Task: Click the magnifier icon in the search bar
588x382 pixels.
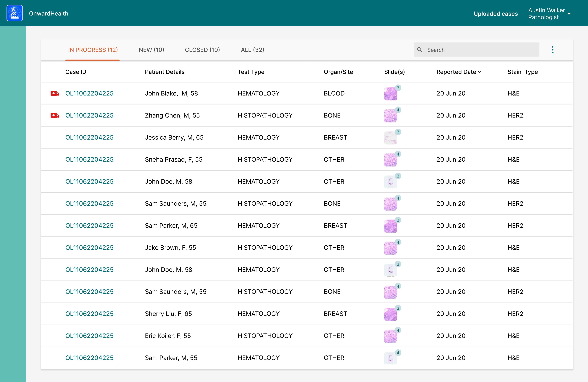Action: click(x=420, y=50)
